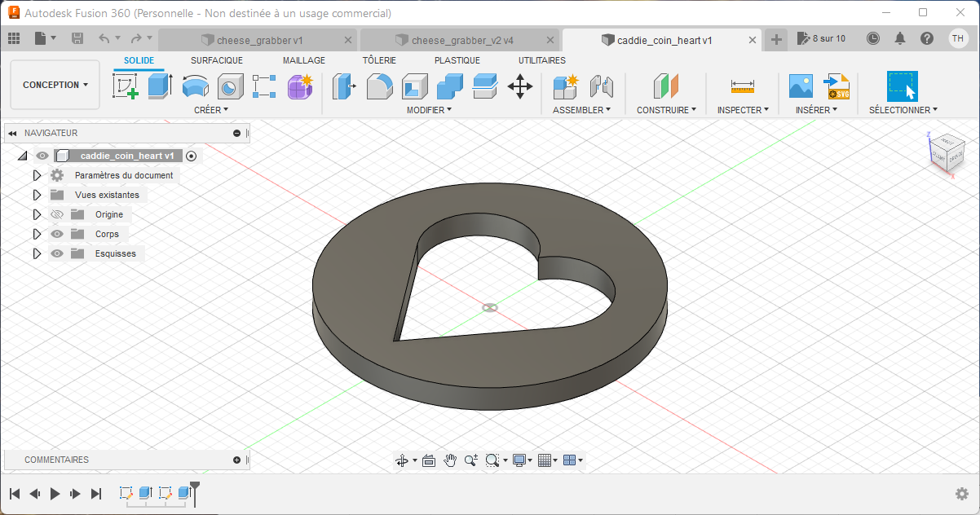Expand the Paramètres du document node
This screenshot has width=980, height=515.
pos(37,175)
